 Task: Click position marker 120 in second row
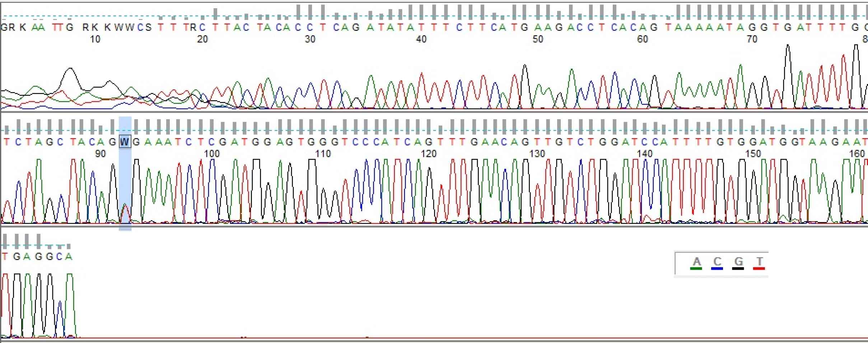pos(428,154)
